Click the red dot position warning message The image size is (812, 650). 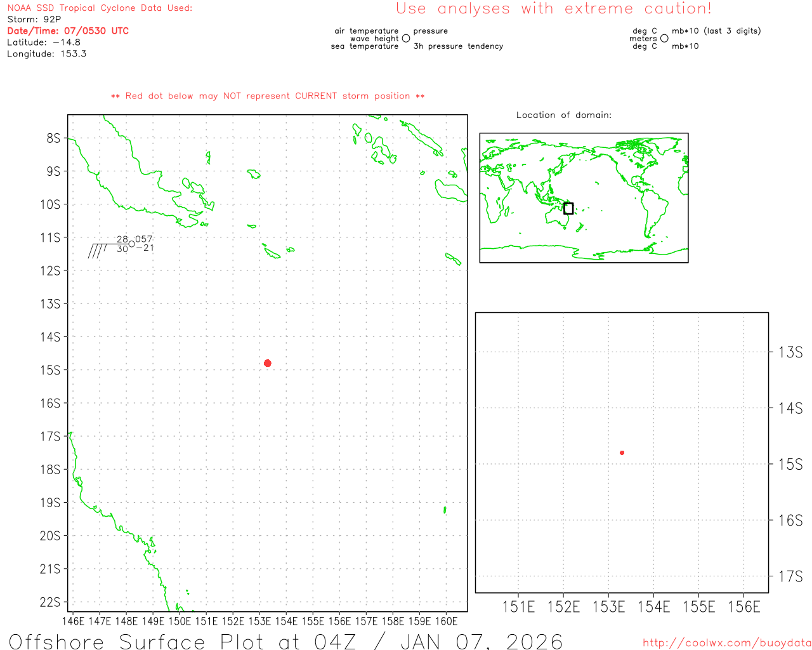tap(268, 96)
